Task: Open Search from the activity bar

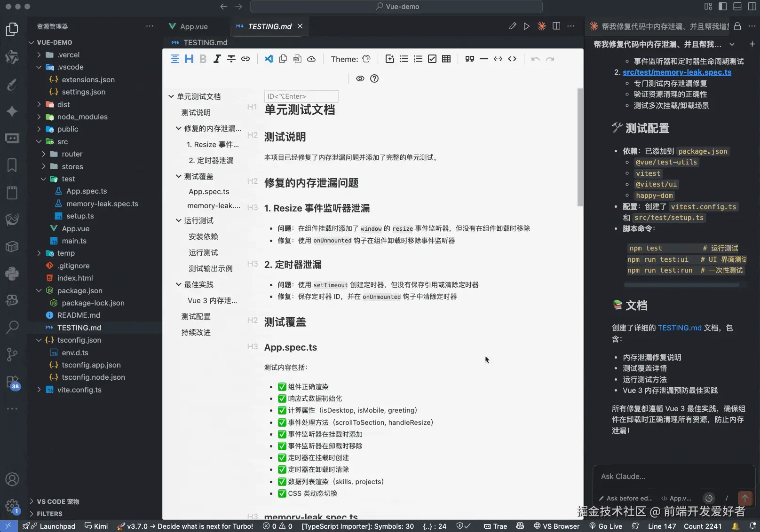Action: 12,327
